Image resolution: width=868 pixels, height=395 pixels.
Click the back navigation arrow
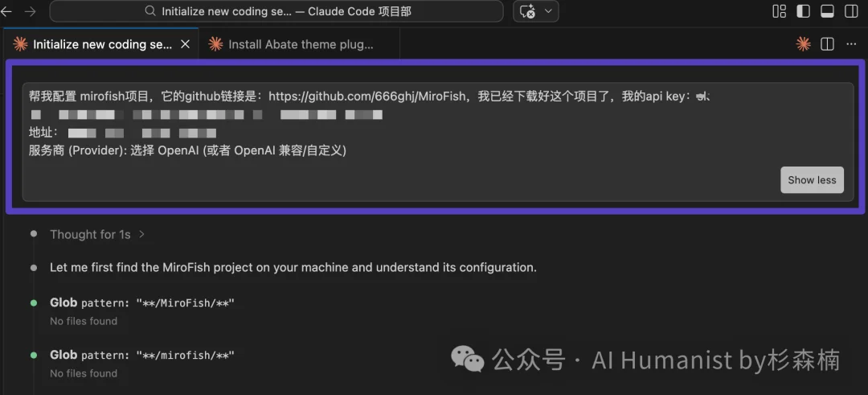click(9, 11)
